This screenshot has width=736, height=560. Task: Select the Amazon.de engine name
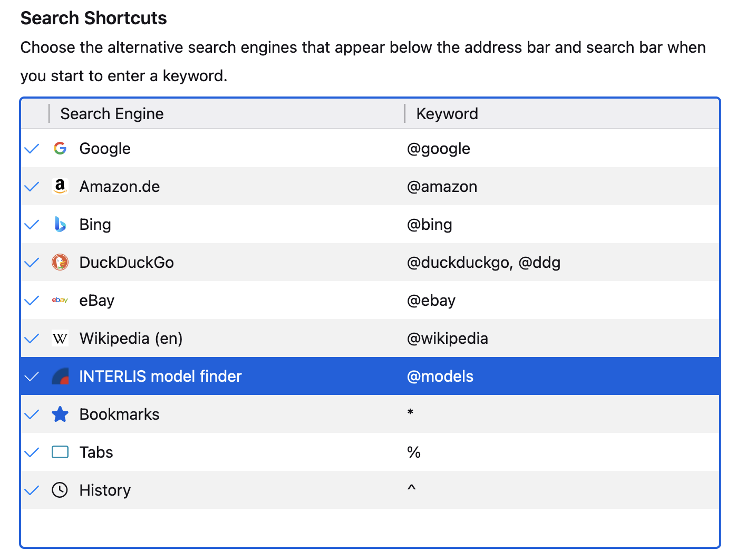pos(120,187)
